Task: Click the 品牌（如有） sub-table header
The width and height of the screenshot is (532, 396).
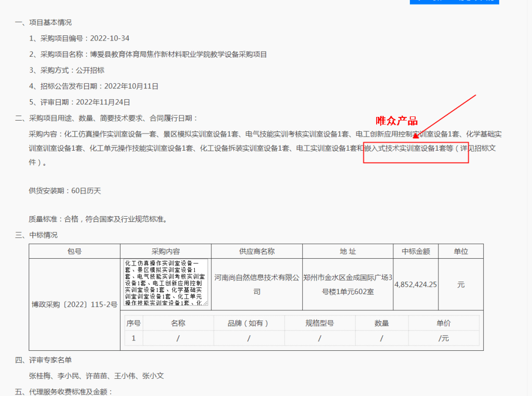Action: click(248, 323)
